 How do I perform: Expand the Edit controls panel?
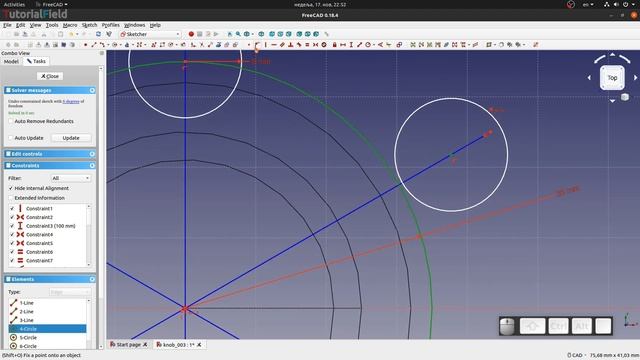coord(92,154)
